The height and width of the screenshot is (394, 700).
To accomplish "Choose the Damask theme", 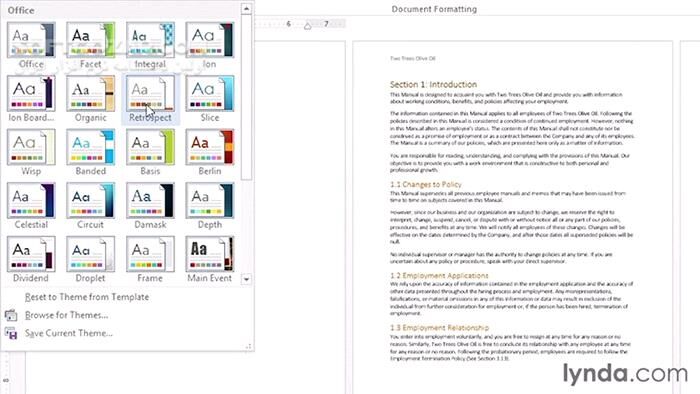I will tap(150, 201).
